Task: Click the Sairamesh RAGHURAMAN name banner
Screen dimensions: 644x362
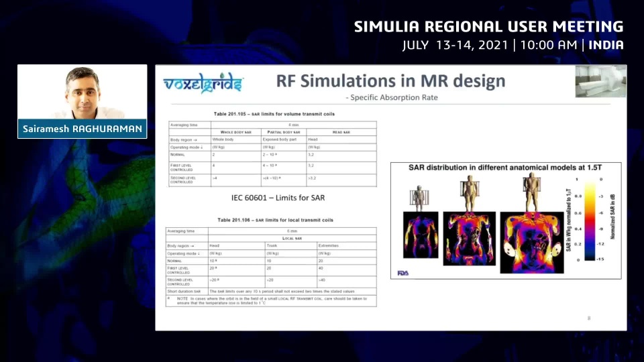Action: coord(82,129)
